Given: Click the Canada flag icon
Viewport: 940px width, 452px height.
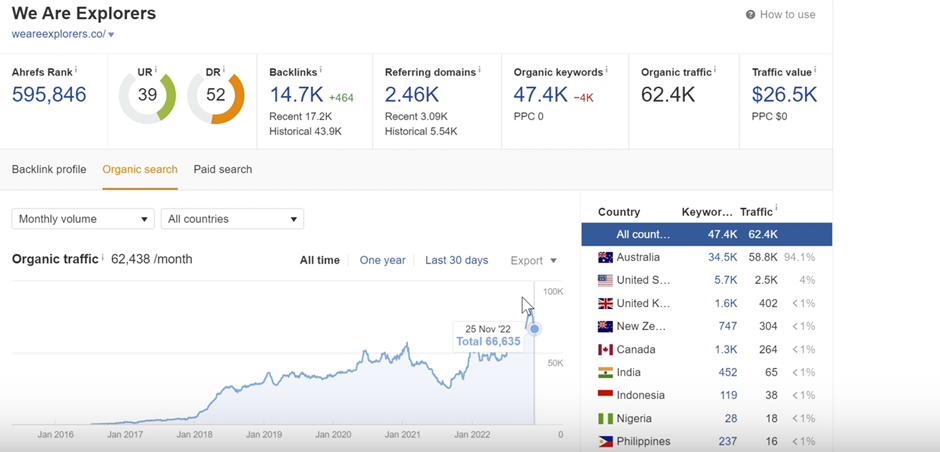Looking at the screenshot, I should click(x=605, y=349).
